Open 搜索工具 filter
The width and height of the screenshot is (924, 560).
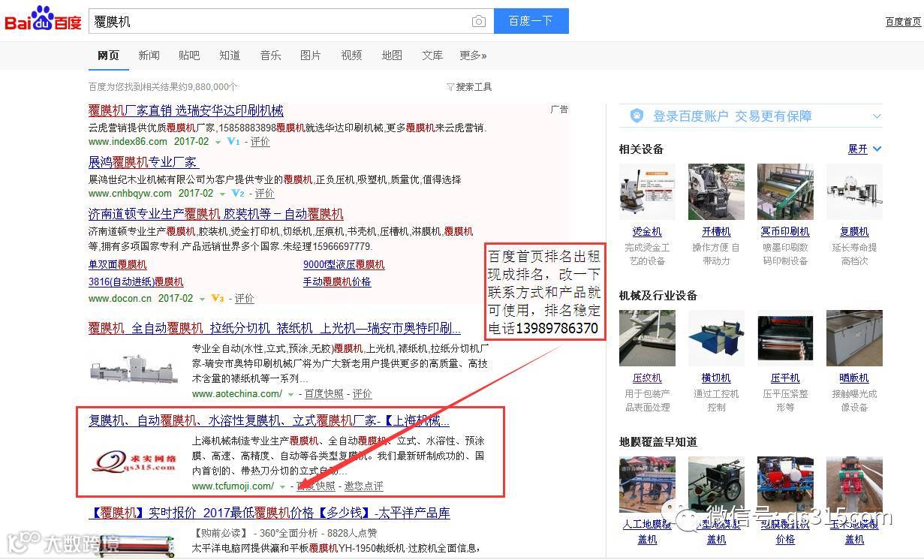(x=469, y=87)
